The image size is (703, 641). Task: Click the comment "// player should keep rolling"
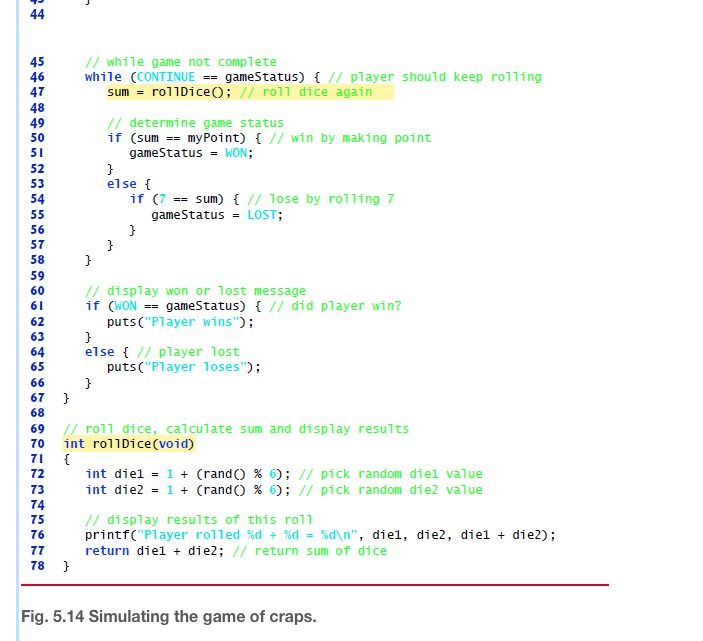435,77
